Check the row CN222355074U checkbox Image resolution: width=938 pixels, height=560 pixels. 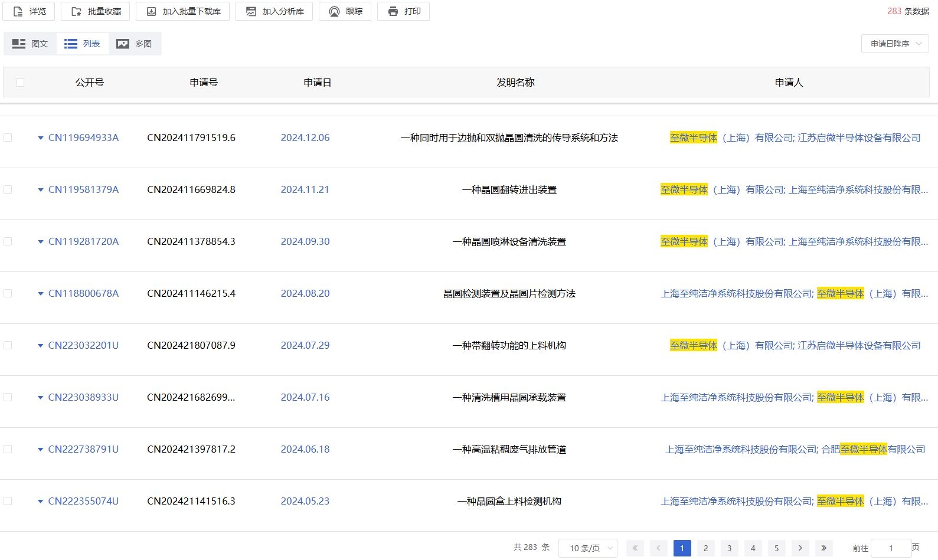(8, 501)
